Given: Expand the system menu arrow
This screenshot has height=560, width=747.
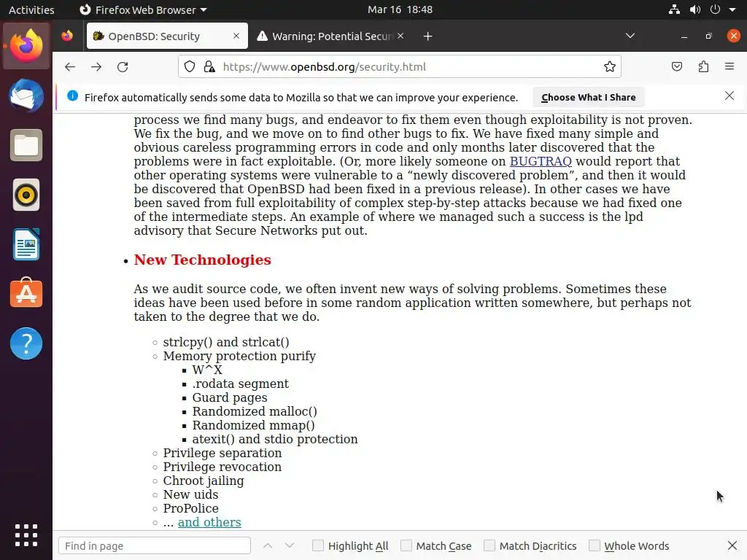Looking at the screenshot, I should pos(732,9).
